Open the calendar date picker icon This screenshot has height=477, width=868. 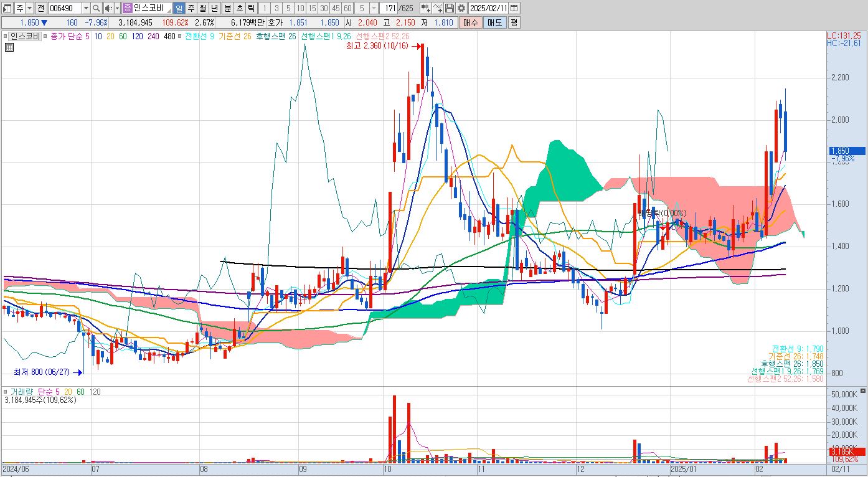pyautogui.click(x=515, y=8)
